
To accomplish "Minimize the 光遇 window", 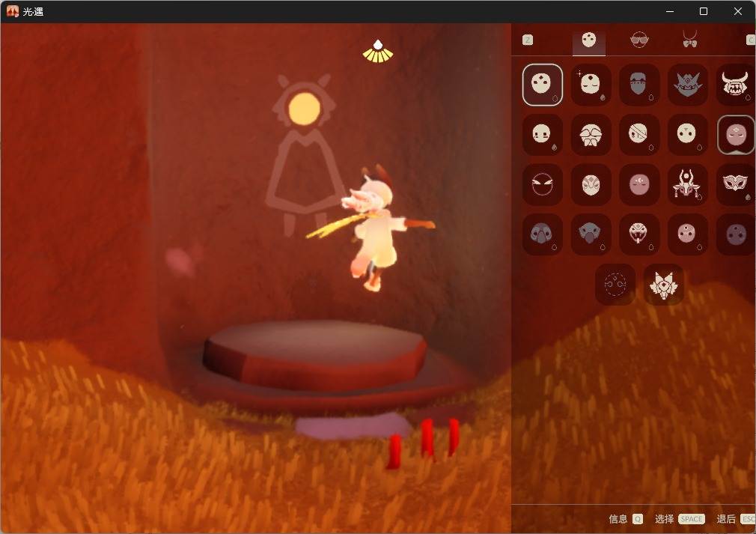I will point(670,11).
